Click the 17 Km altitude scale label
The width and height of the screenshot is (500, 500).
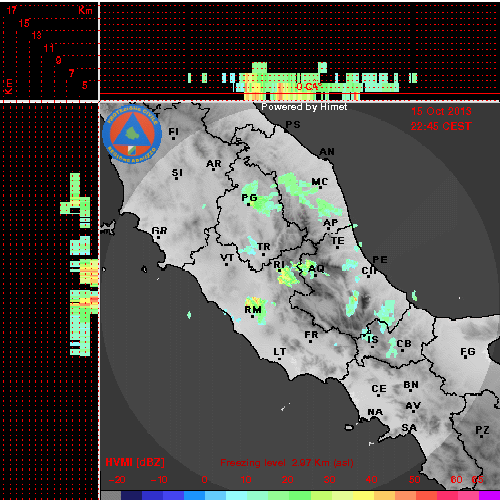[x=12, y=10]
